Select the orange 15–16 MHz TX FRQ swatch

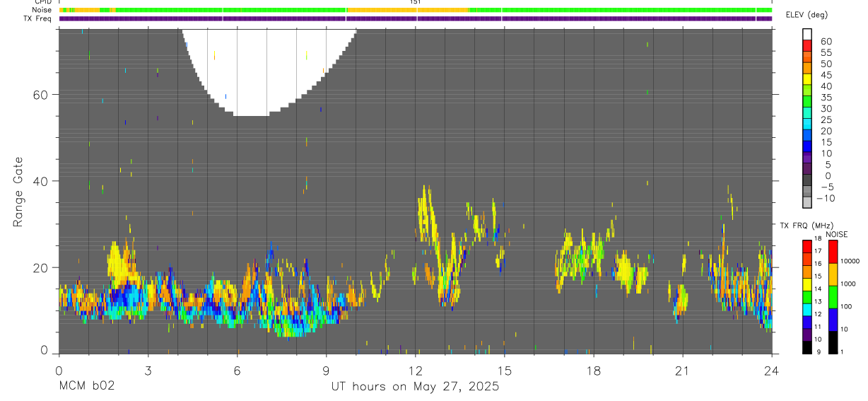807,272
